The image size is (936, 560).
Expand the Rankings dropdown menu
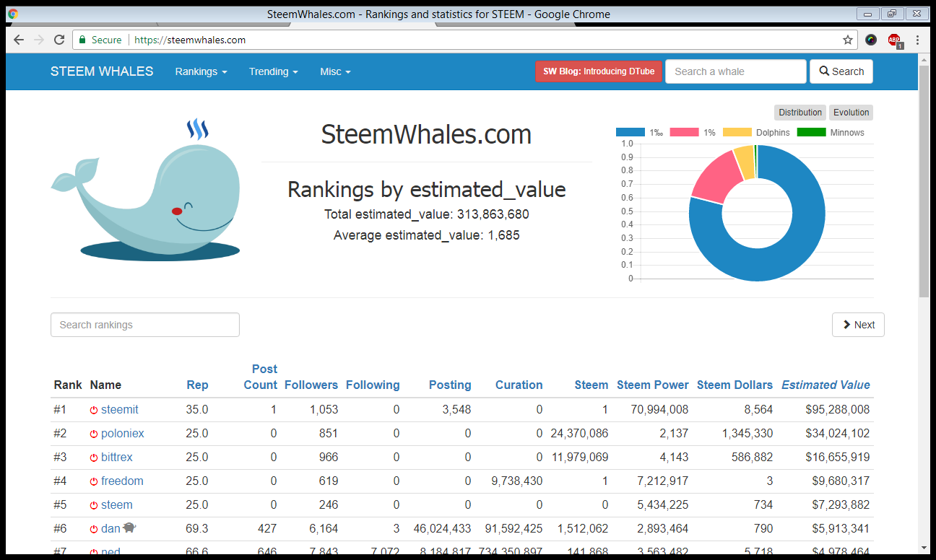(x=201, y=71)
